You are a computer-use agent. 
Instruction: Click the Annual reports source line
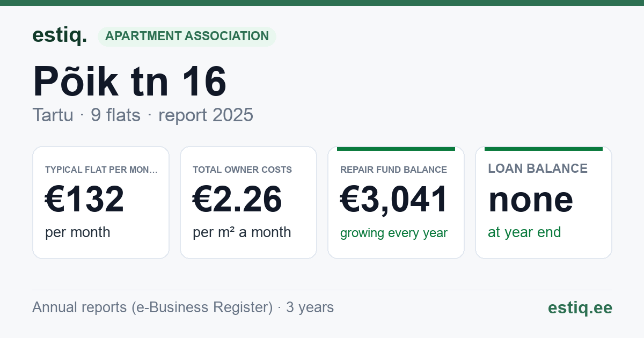pyautogui.click(x=183, y=307)
